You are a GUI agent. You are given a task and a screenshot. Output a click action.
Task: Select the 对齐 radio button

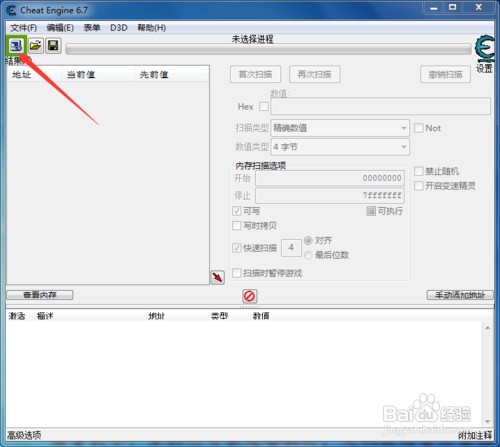tap(308, 240)
